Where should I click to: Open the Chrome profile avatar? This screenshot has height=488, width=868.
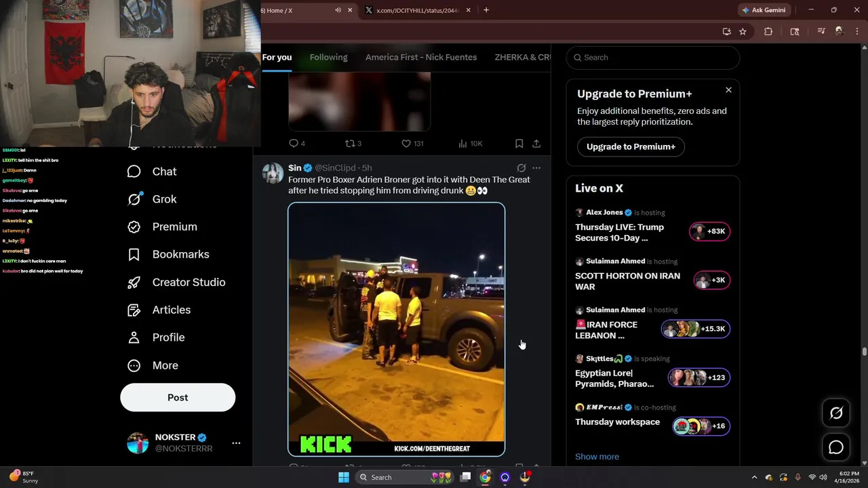(x=839, y=31)
